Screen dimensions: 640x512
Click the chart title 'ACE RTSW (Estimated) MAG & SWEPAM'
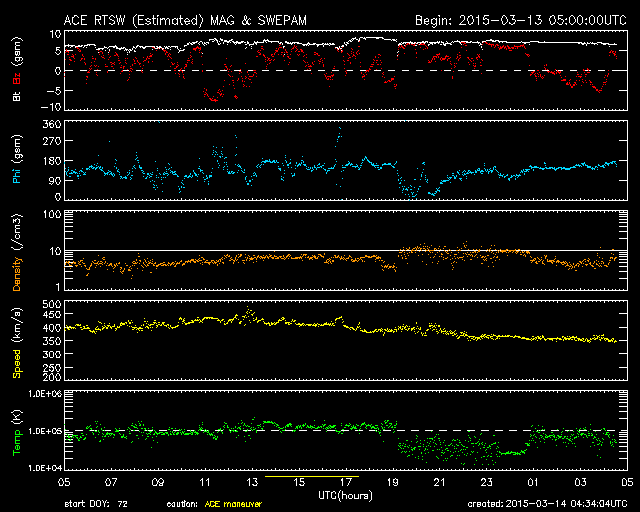click(185, 20)
